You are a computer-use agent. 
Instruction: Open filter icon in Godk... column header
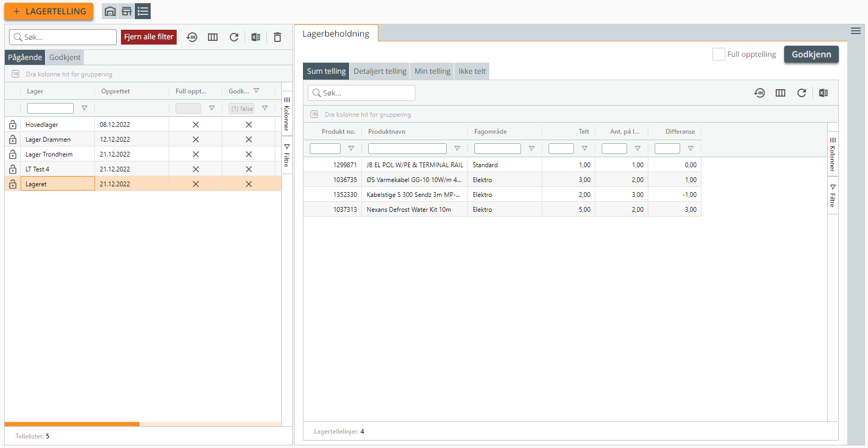(x=256, y=91)
